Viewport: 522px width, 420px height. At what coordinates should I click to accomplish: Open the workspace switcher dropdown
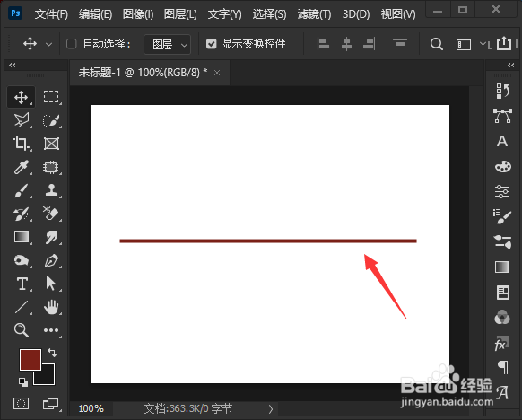click(484, 44)
